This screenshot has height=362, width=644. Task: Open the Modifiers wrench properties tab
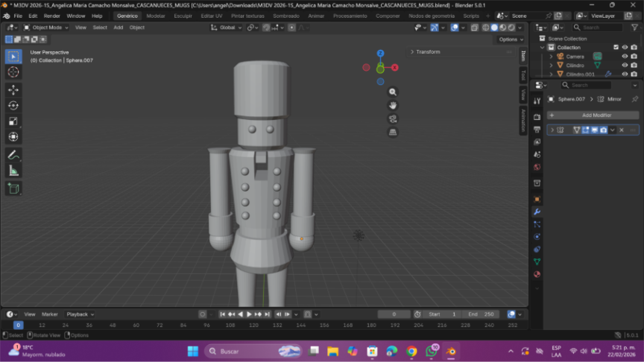(537, 212)
